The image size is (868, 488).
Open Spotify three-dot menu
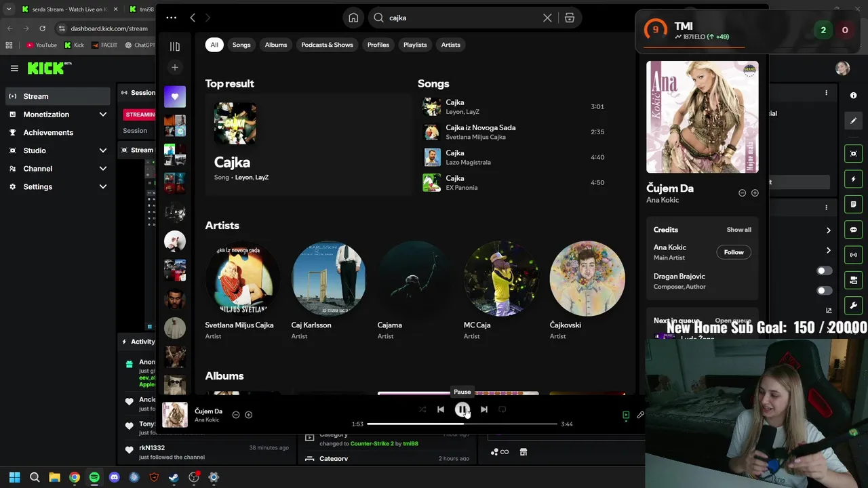pos(171,18)
